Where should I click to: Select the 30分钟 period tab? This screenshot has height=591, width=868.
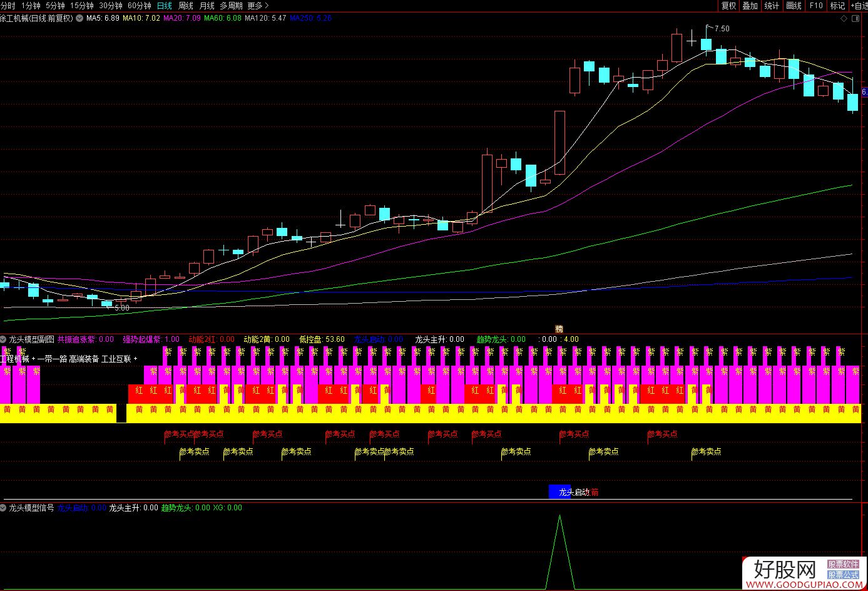click(110, 6)
